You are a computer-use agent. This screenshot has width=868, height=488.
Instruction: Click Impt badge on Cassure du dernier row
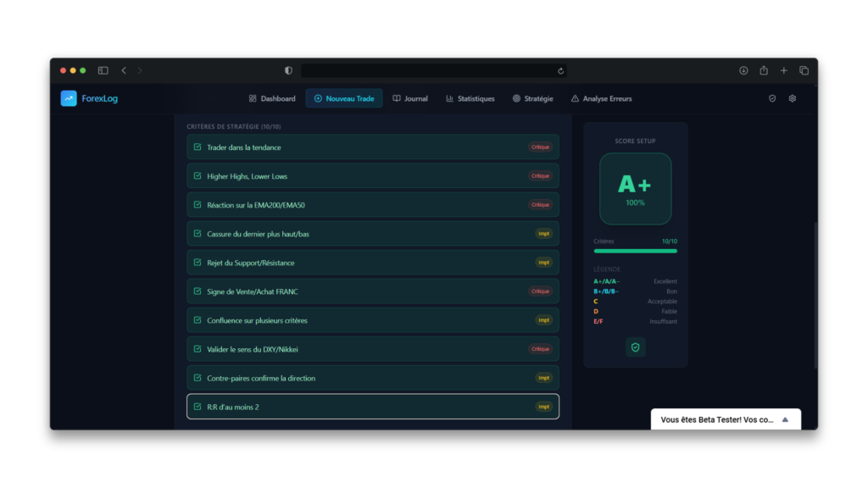tap(543, 234)
